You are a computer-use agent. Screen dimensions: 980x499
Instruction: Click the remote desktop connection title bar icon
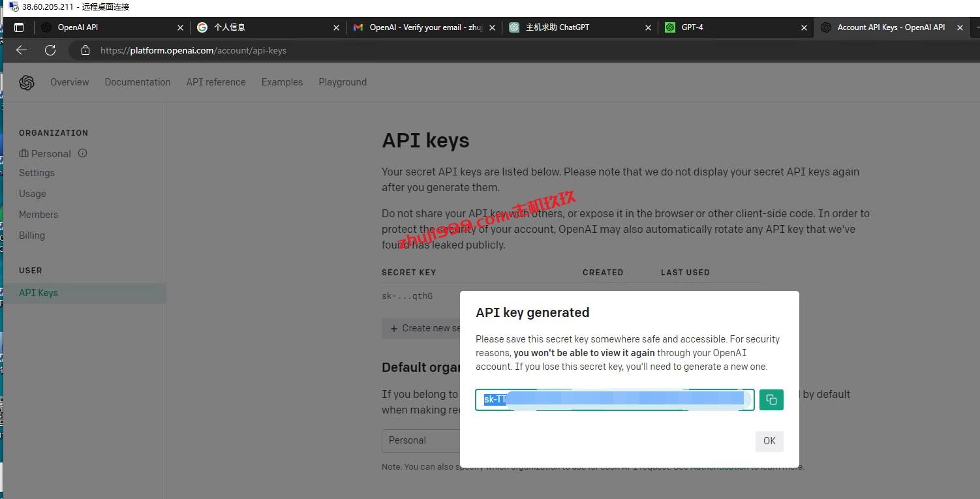(14, 7)
